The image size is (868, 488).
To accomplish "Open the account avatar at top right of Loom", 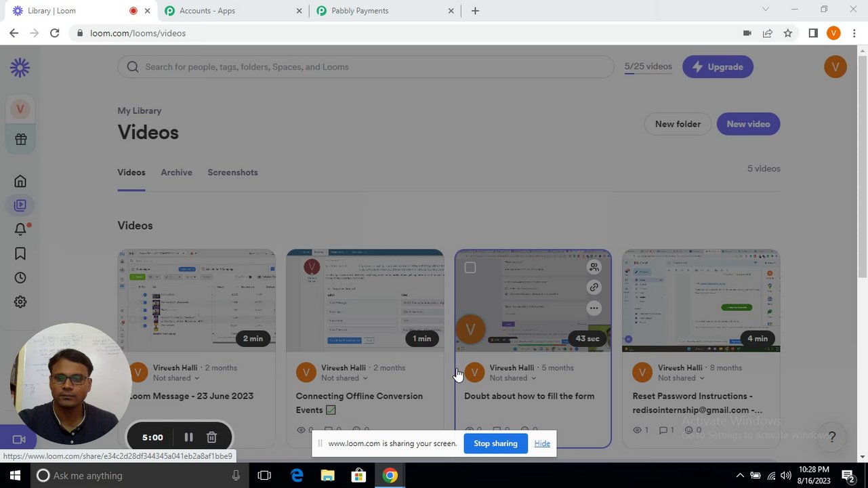I will coord(835,66).
